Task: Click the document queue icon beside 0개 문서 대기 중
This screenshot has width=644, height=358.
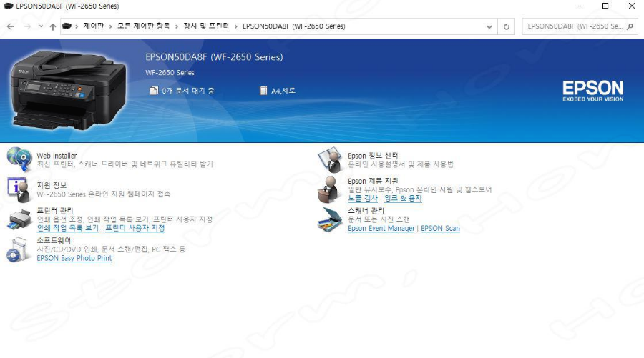Action: coord(154,91)
